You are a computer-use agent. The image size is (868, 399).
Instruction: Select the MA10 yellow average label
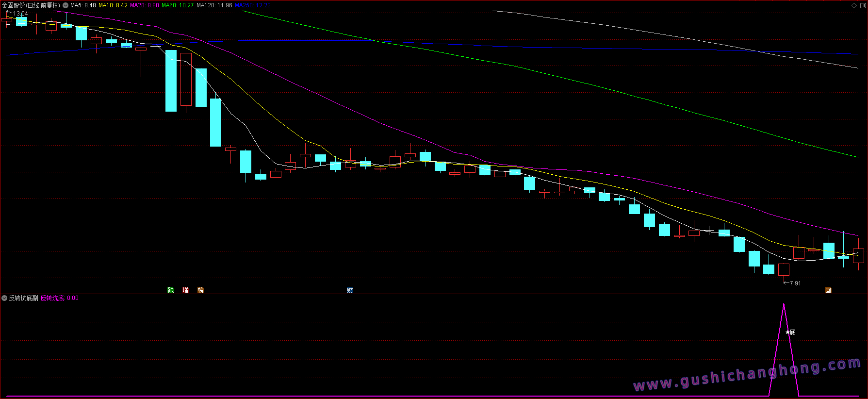[x=113, y=5]
